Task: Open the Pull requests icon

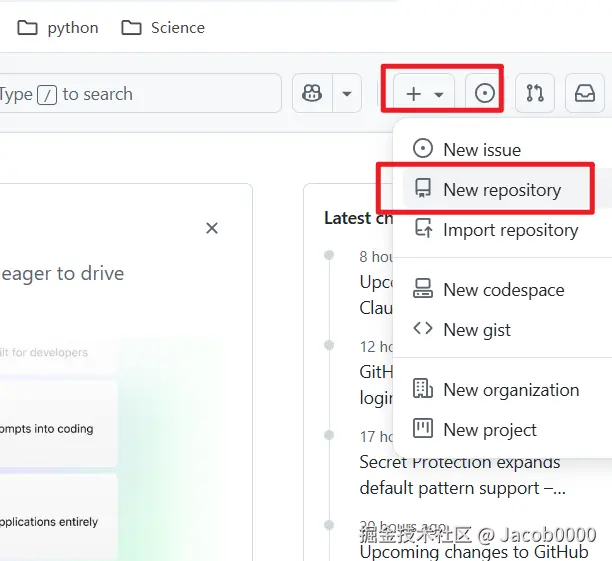Action: click(x=535, y=93)
